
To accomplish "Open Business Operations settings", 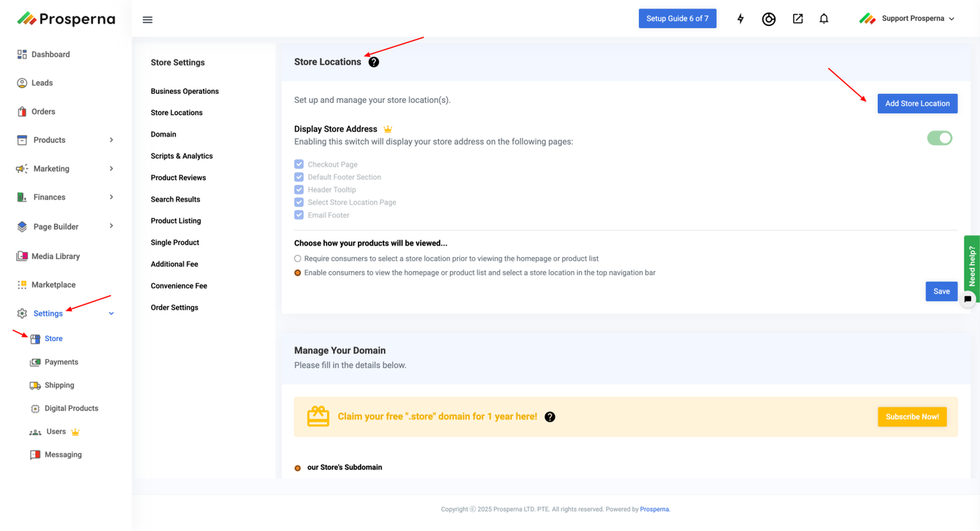I will point(185,91).
